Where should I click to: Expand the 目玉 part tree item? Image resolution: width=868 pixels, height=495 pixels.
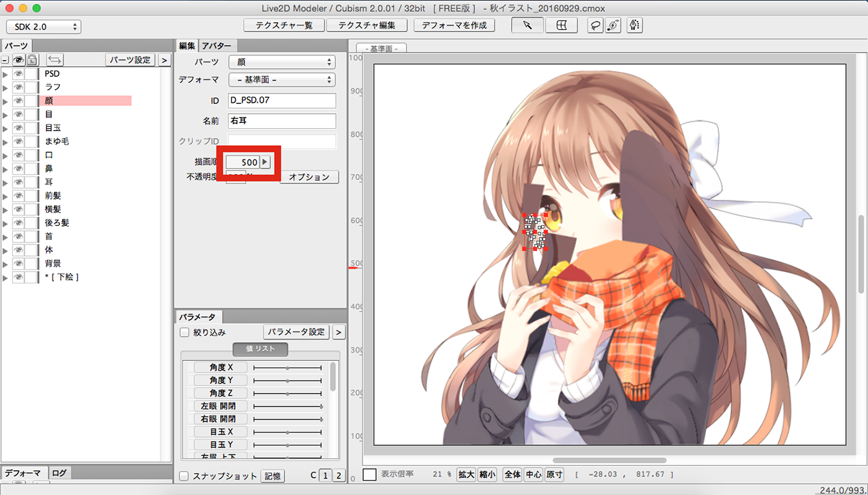click(x=6, y=128)
